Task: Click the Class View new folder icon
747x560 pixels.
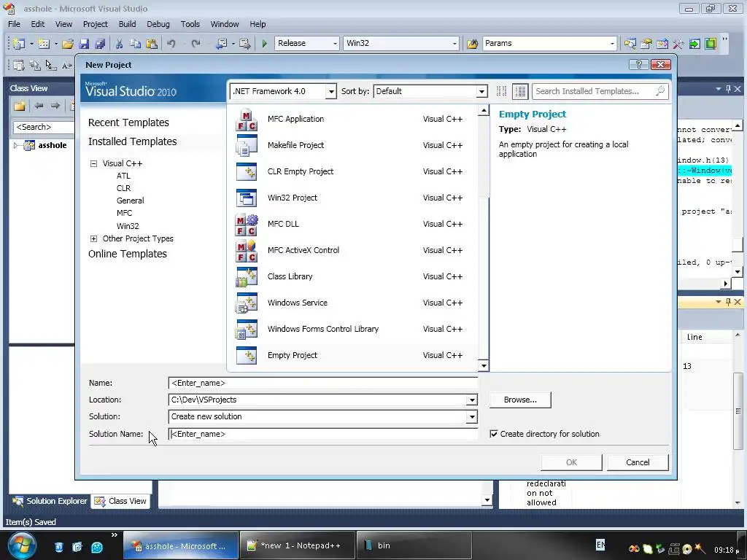Action: coord(20,106)
